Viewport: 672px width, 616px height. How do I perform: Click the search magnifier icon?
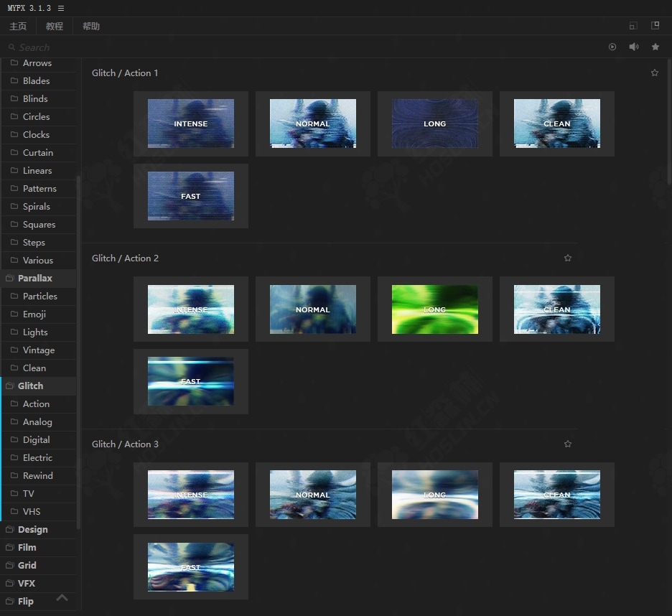pyautogui.click(x=11, y=47)
